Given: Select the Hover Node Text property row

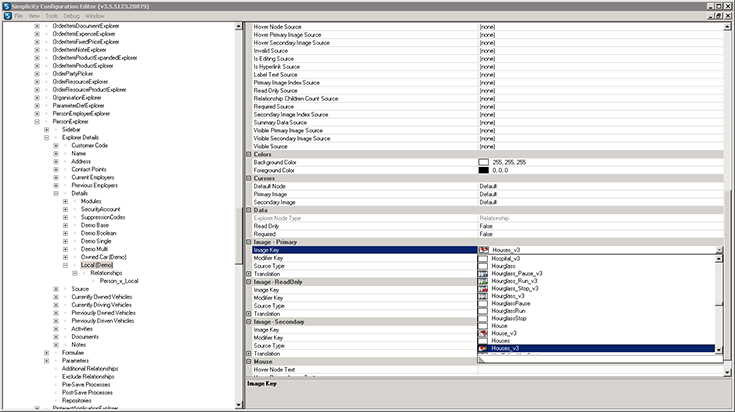Looking at the screenshot, I should point(488,369).
